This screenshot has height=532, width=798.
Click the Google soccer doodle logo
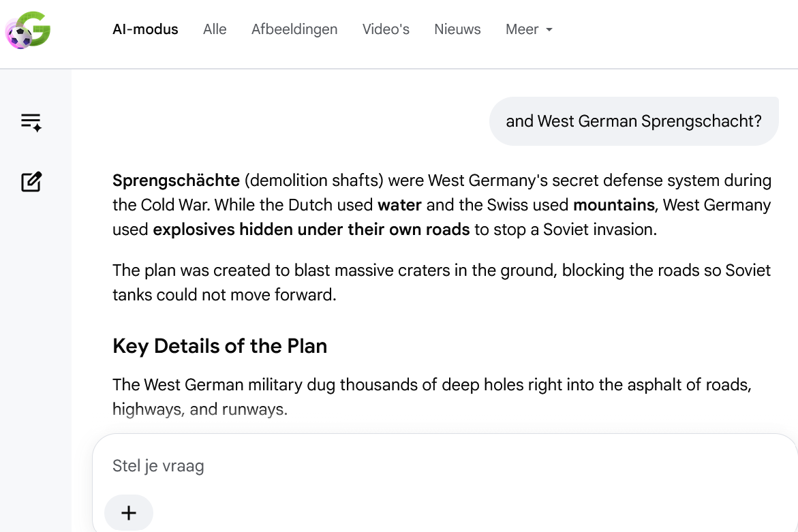28,30
